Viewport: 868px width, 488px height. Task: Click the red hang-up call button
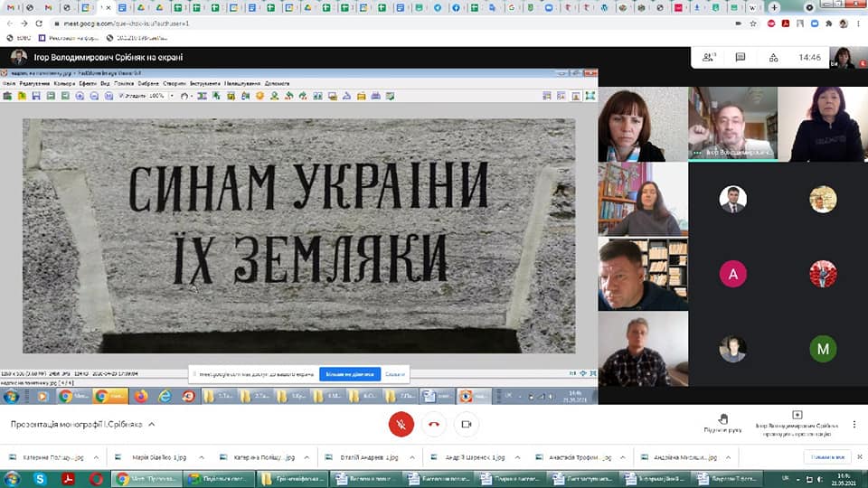click(433, 424)
